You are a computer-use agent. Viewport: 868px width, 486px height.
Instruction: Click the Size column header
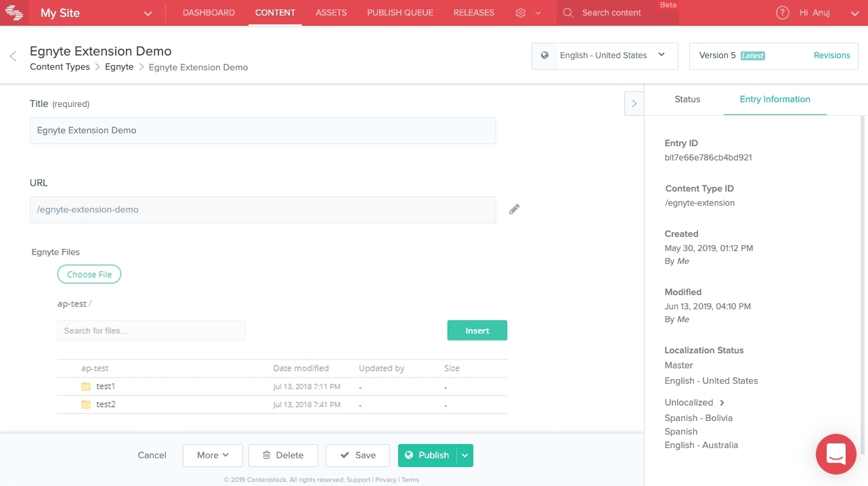click(x=452, y=369)
